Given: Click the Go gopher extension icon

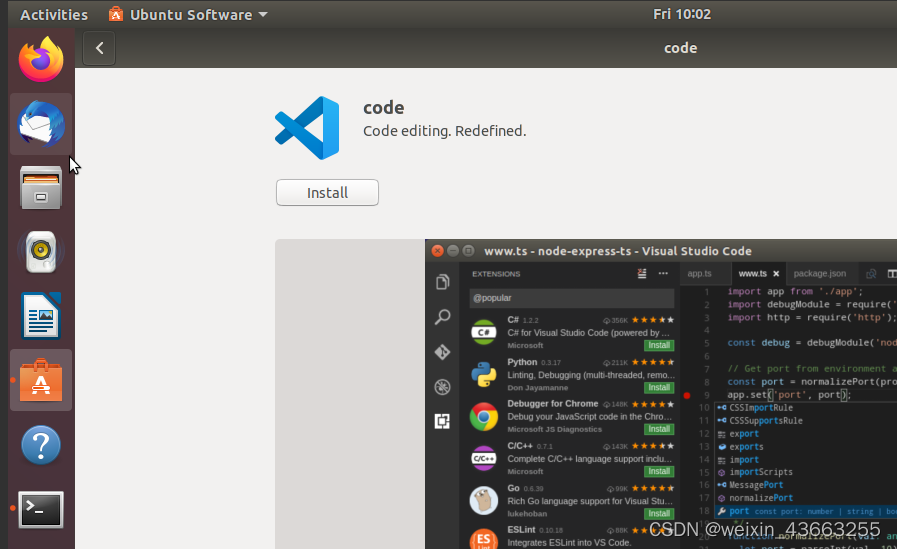Looking at the screenshot, I should (x=484, y=500).
